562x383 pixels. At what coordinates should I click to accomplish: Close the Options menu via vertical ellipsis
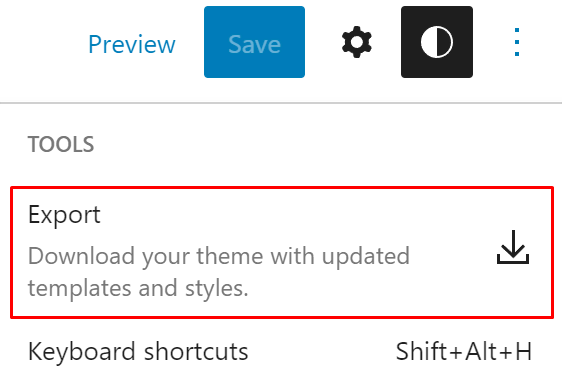pos(516,42)
